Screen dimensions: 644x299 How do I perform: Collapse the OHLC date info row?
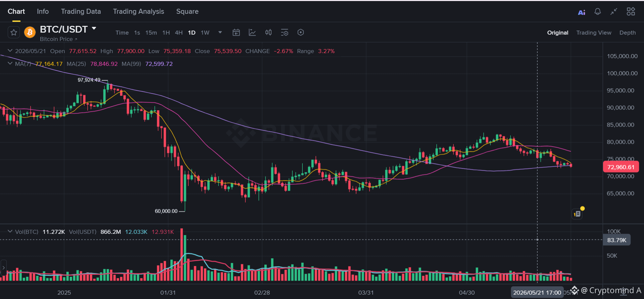click(x=10, y=51)
